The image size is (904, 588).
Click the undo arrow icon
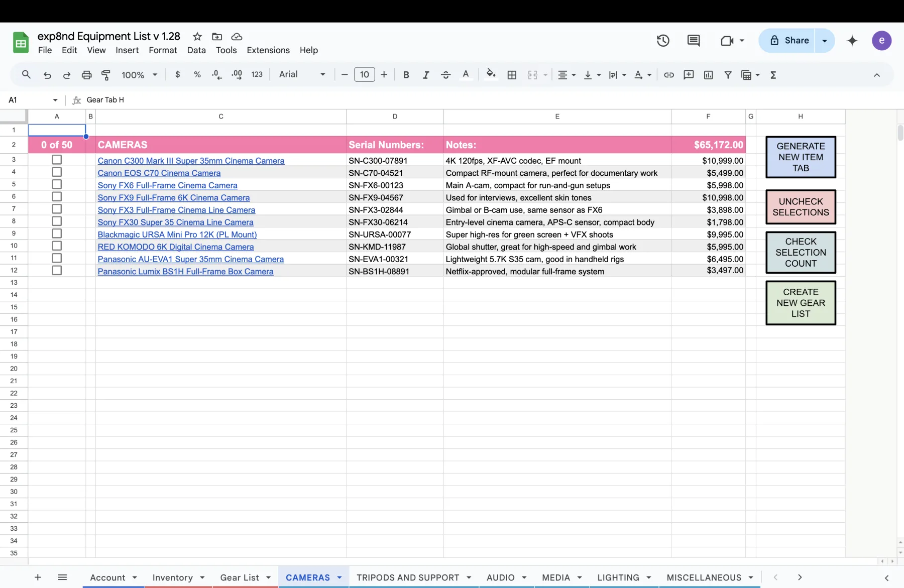pyautogui.click(x=47, y=75)
